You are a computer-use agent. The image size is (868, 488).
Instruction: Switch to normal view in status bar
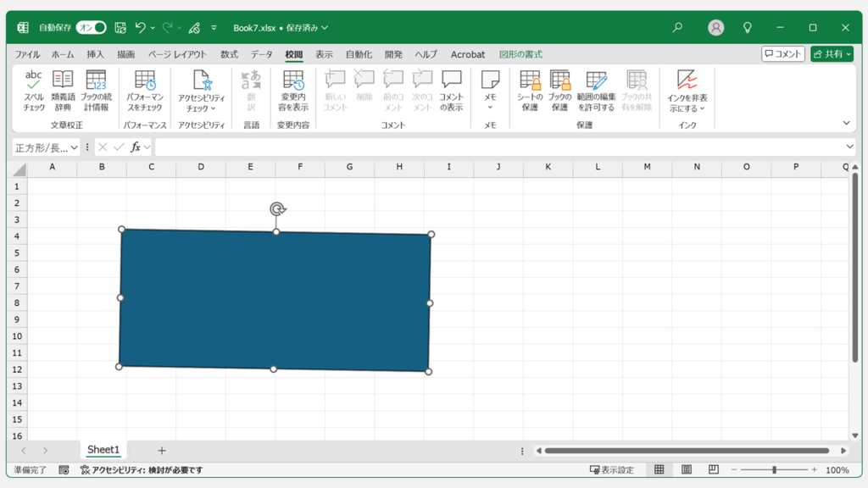[659, 469]
